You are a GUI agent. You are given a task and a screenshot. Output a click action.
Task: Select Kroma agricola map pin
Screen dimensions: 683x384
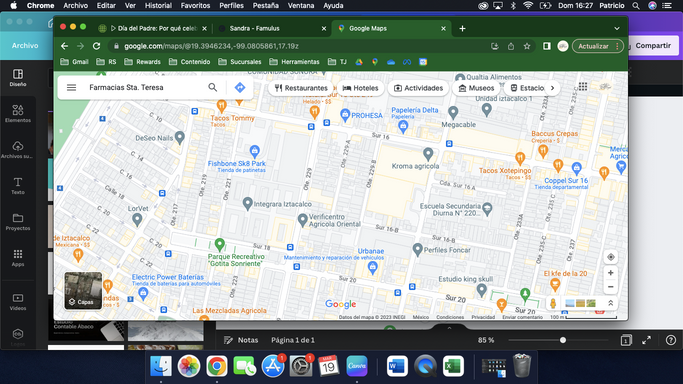pyautogui.click(x=428, y=154)
